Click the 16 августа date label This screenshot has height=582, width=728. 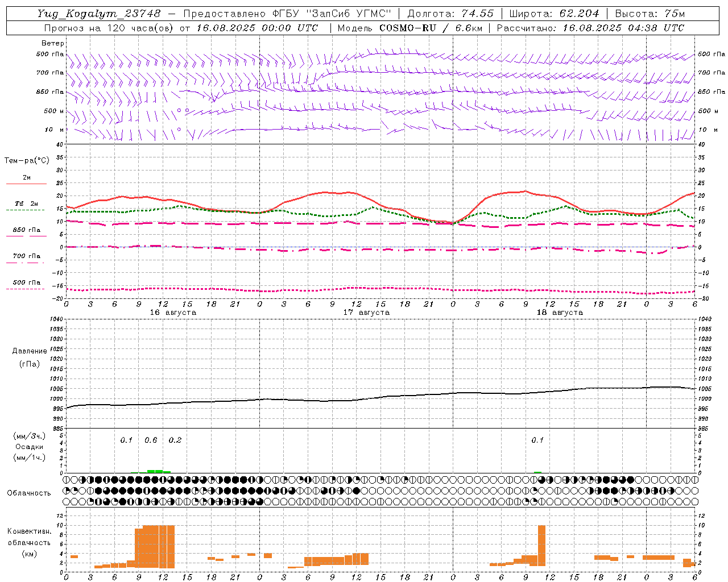[x=173, y=313]
